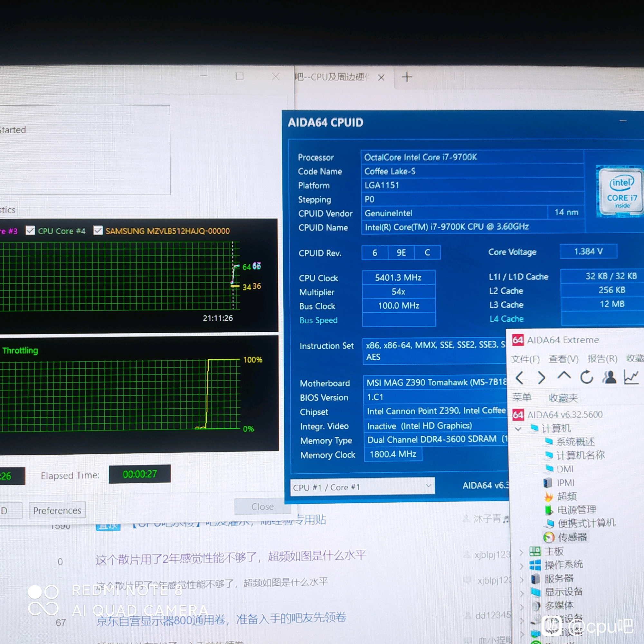Click the Bus Speed label link
This screenshot has height=644, width=644.
[x=318, y=320]
